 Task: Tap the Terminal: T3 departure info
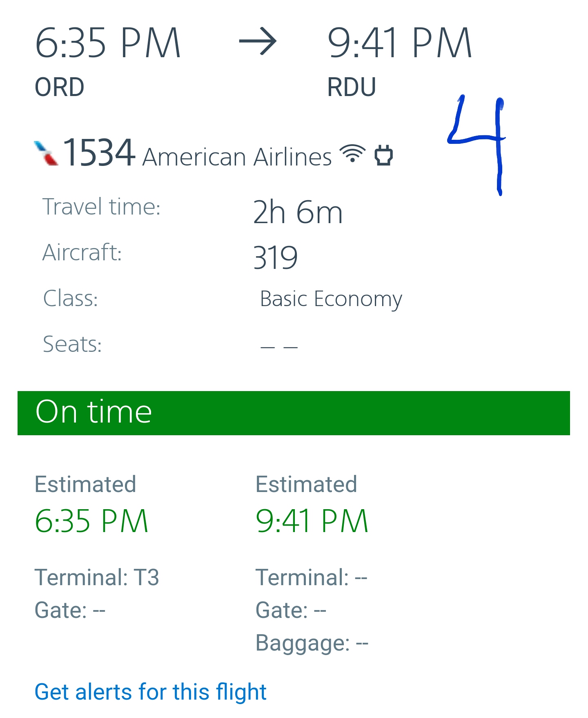[x=97, y=577]
